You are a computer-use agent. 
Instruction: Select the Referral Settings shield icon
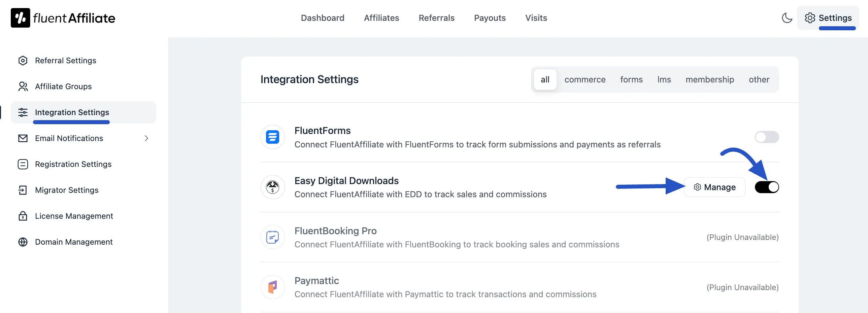[23, 61]
